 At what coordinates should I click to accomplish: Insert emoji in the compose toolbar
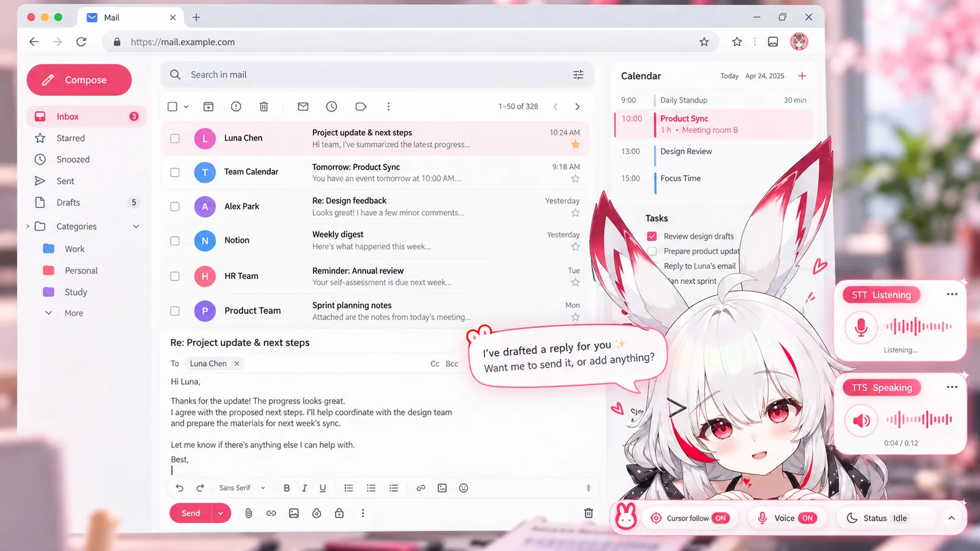[x=464, y=488]
